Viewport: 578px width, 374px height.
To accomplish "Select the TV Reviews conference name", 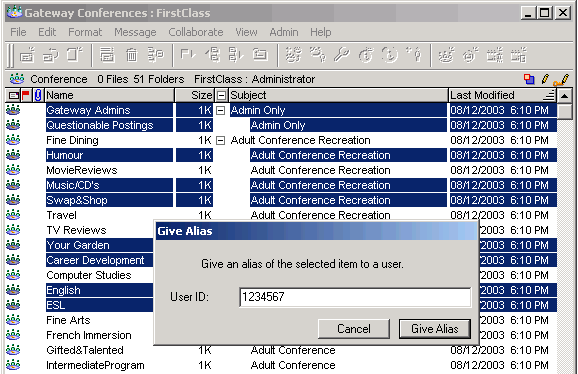I will (76, 230).
